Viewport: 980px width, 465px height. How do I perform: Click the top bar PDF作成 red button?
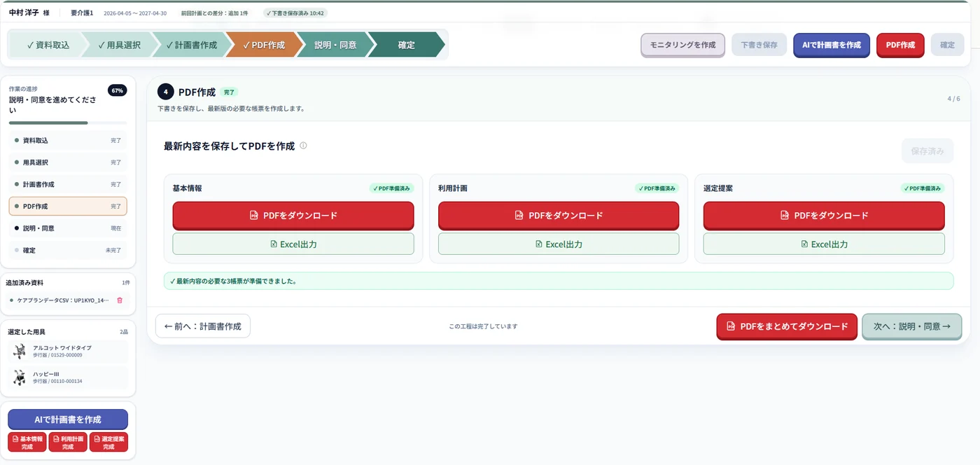pyautogui.click(x=900, y=45)
